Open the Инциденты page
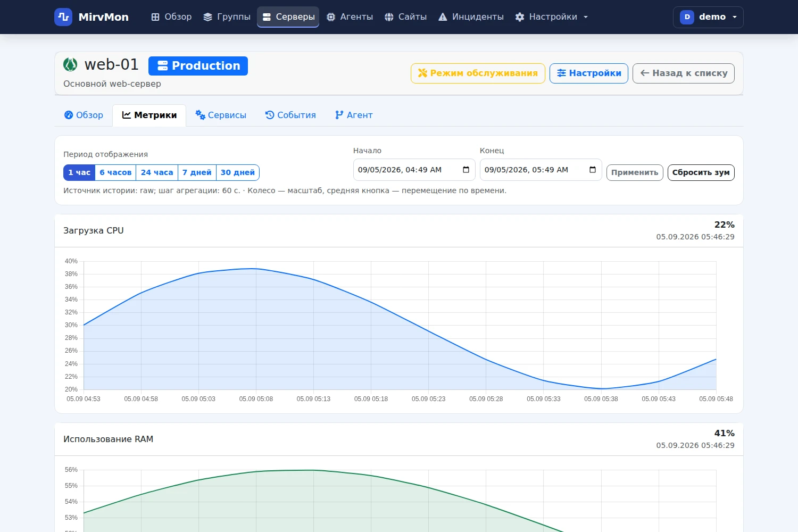 471,17
